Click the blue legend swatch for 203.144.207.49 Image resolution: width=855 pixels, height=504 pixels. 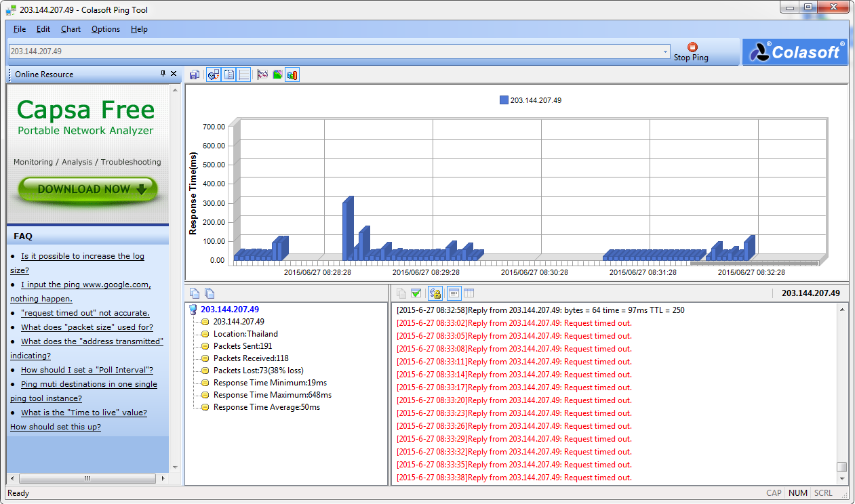tap(504, 100)
